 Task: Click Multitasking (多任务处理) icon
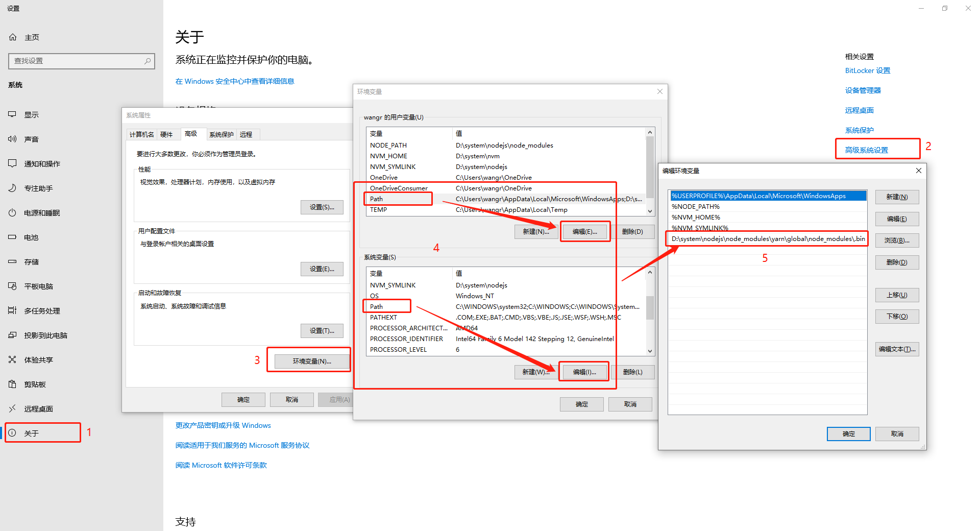pos(12,310)
